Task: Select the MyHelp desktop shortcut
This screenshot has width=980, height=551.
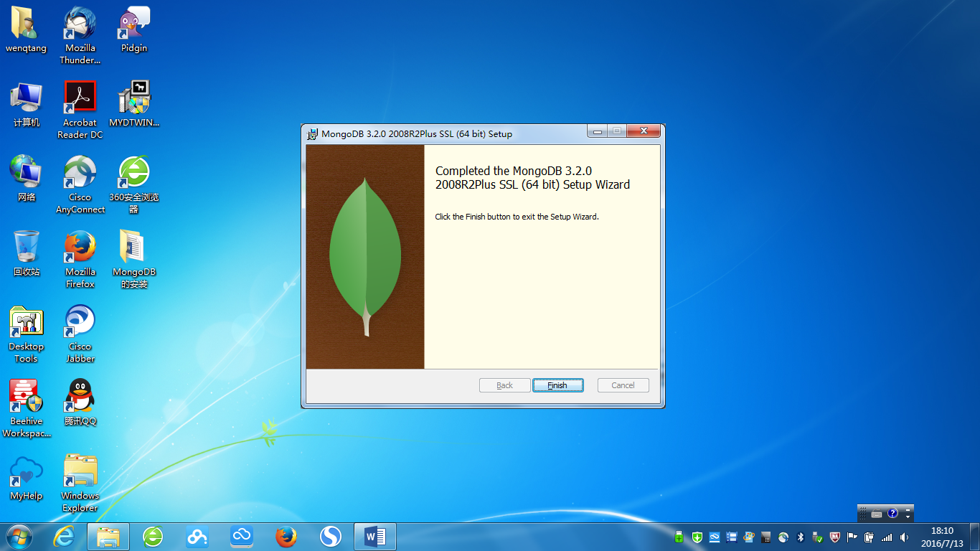Action: (x=27, y=477)
